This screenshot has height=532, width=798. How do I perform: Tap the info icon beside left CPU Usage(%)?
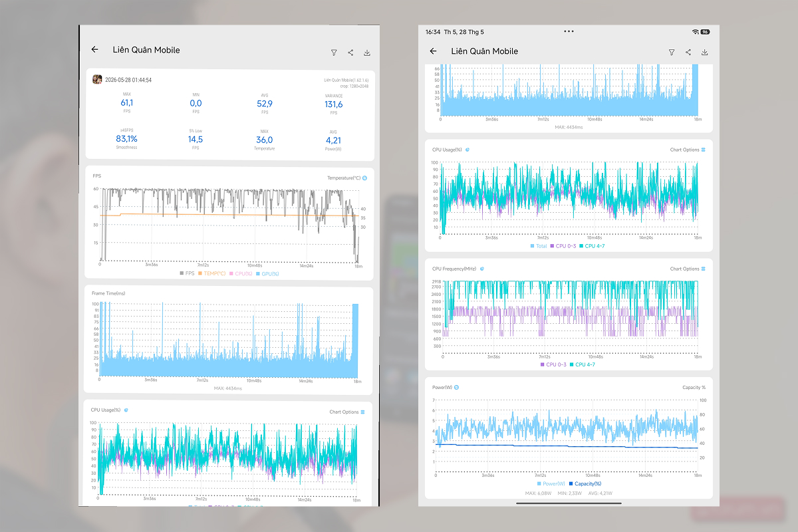pyautogui.click(x=126, y=410)
